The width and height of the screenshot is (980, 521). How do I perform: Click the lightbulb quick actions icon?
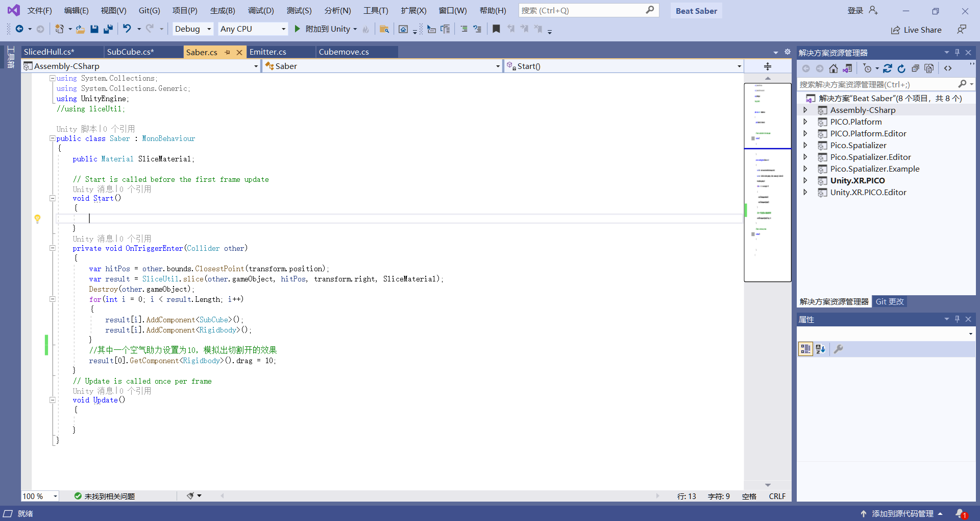(37, 219)
